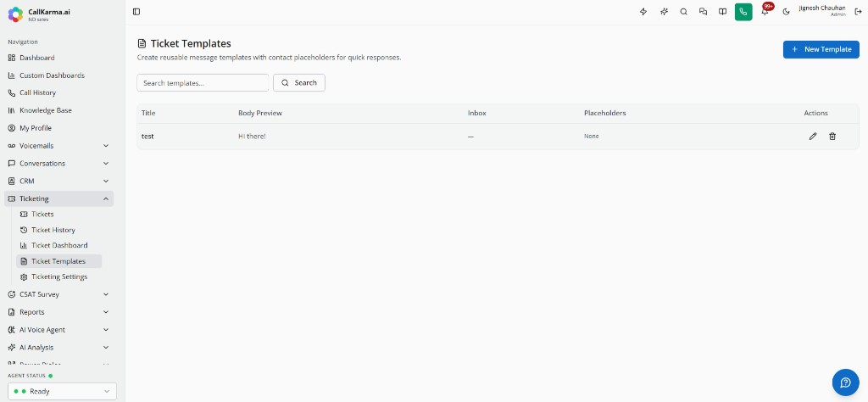Click the Inbox column header
This screenshot has width=868, height=402.
[x=476, y=113]
